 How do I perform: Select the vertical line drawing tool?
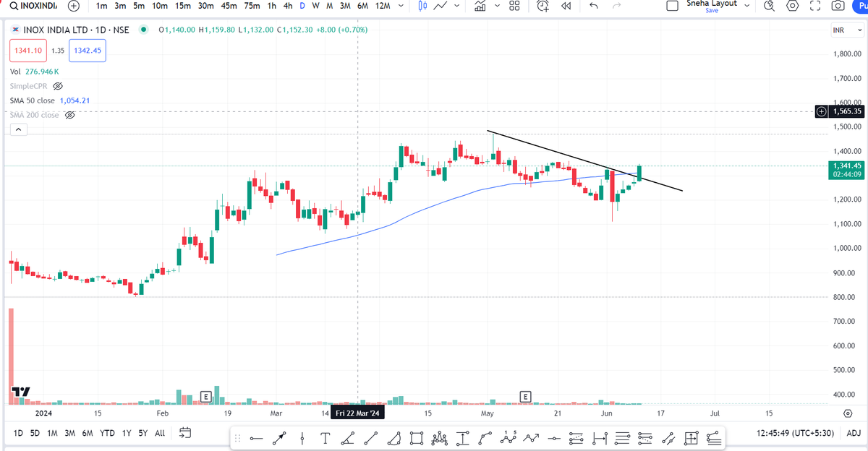(x=302, y=438)
